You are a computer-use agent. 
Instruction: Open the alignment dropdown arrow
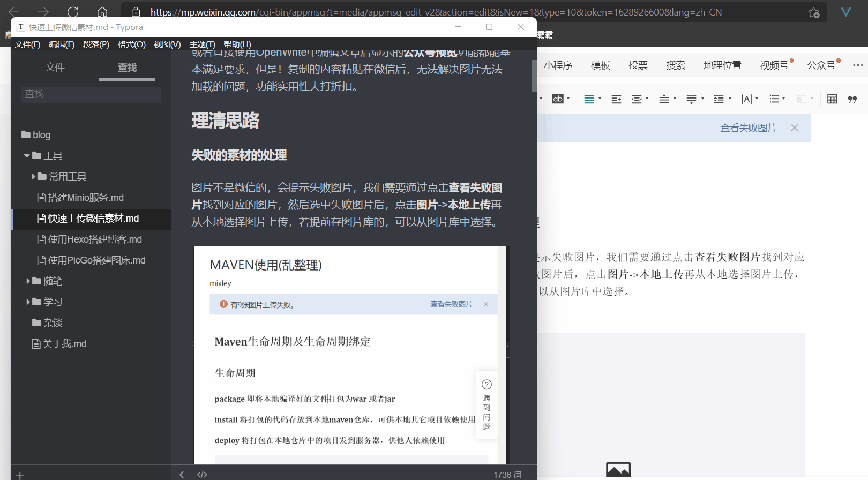click(600, 99)
